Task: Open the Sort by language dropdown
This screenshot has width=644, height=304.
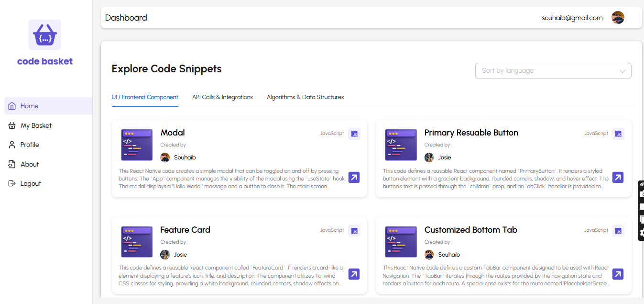Action: pyautogui.click(x=553, y=70)
